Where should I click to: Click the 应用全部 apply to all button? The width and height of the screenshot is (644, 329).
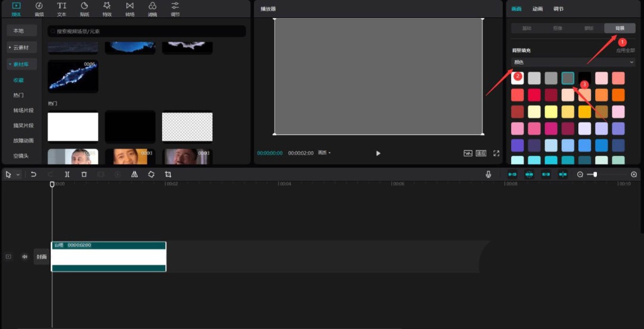[x=626, y=51]
